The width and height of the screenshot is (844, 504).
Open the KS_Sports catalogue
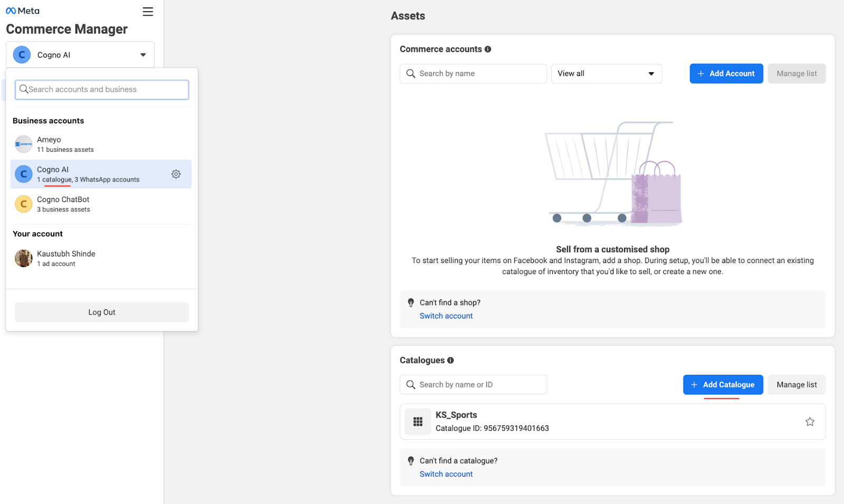[x=612, y=422]
